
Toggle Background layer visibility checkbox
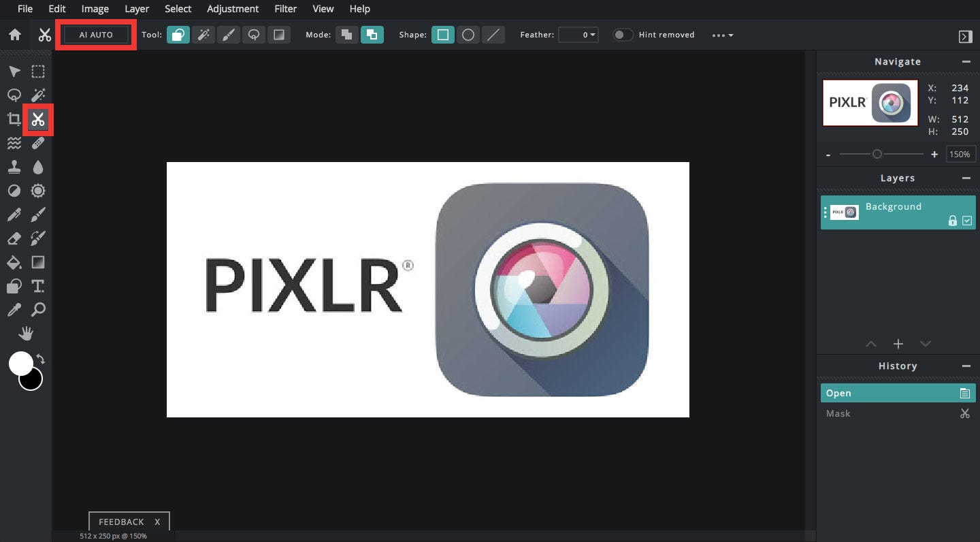point(967,221)
